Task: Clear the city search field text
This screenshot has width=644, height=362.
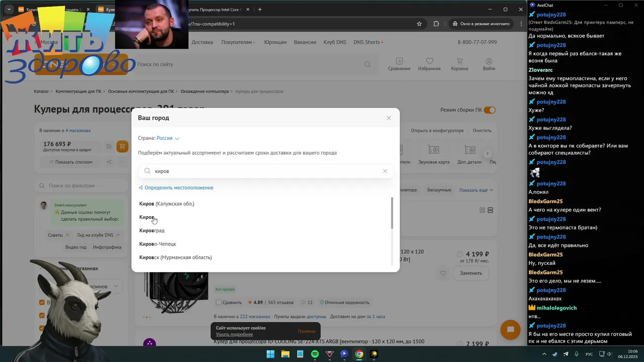Action: pos(385,171)
